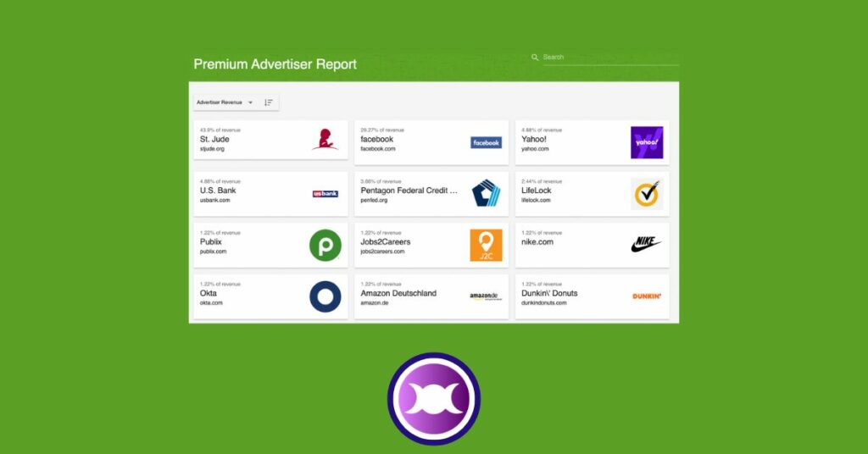
Task: Click the amazon.de logo
Action: pyautogui.click(x=486, y=296)
